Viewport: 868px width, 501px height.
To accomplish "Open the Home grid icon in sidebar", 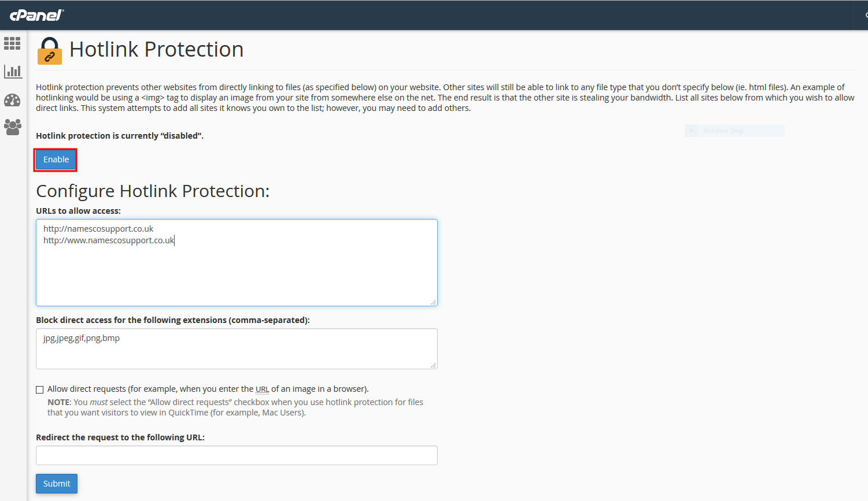I will tap(12, 43).
